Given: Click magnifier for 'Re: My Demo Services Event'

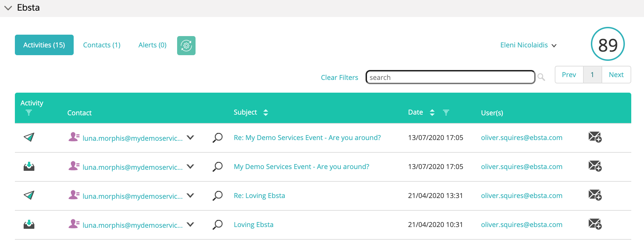Looking at the screenshot, I should (x=218, y=138).
